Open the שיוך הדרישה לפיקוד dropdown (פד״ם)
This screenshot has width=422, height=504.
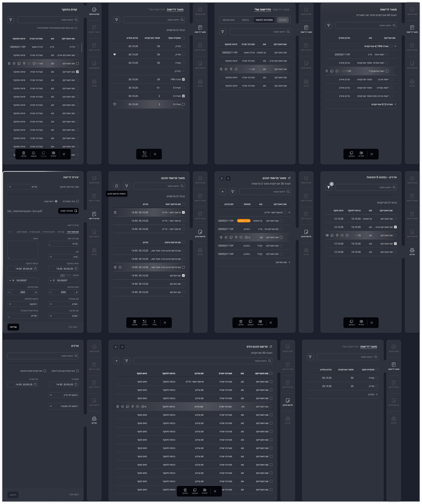(x=23, y=187)
